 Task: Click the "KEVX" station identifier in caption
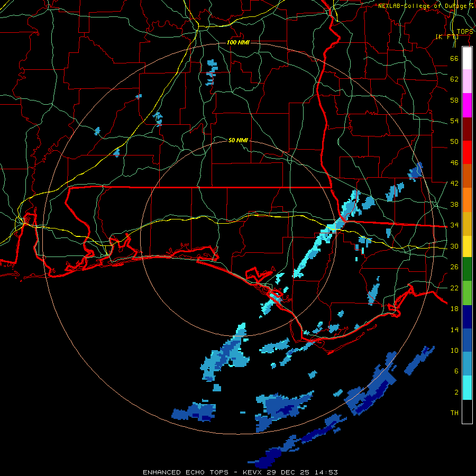[x=253, y=472]
